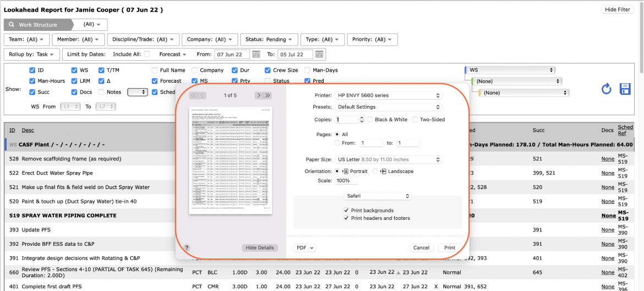Toggle the T/TM column checkbox
The image size is (644, 291).
pyautogui.click(x=102, y=71)
